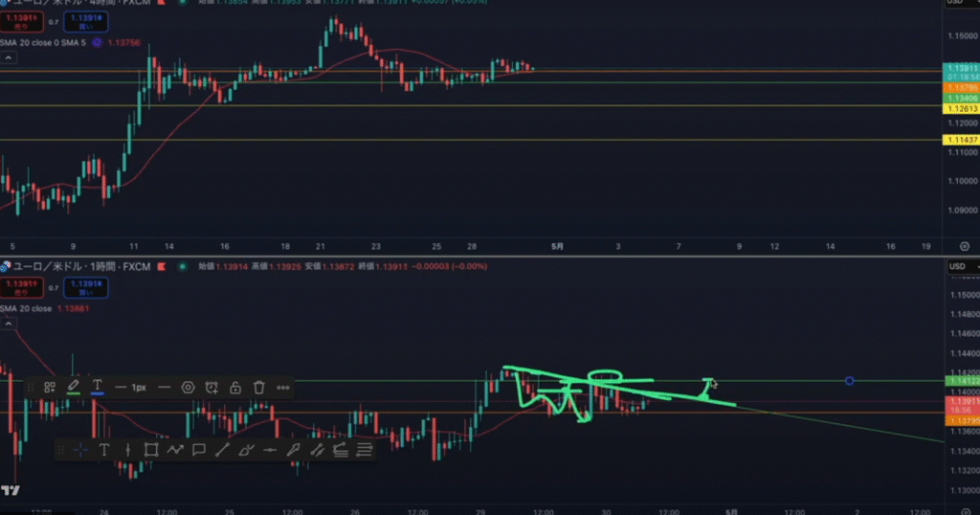Open the line style selector
The image size is (980, 515).
[165, 388]
